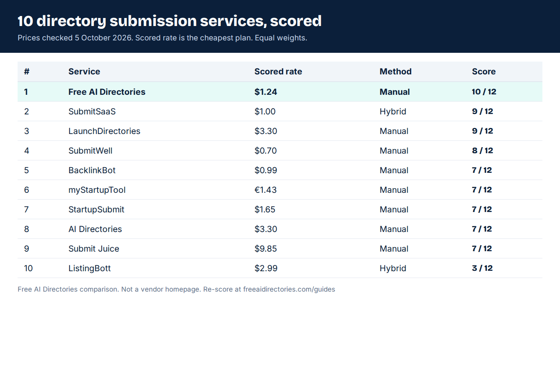Click the '8 / 12' score cell
560x392 pixels.
(482, 151)
